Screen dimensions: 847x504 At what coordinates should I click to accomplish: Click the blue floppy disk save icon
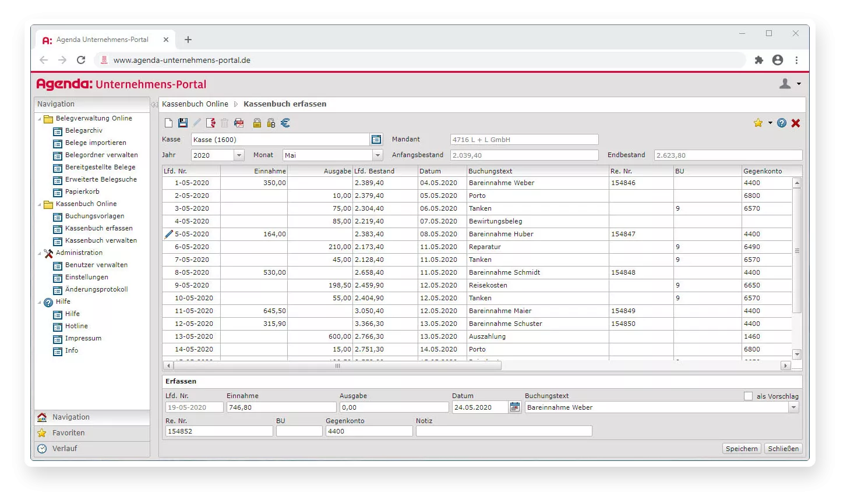click(x=183, y=123)
